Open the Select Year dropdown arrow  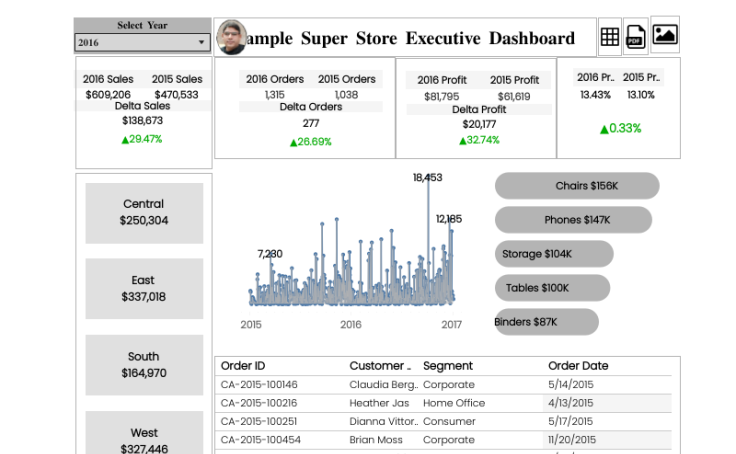(201, 43)
